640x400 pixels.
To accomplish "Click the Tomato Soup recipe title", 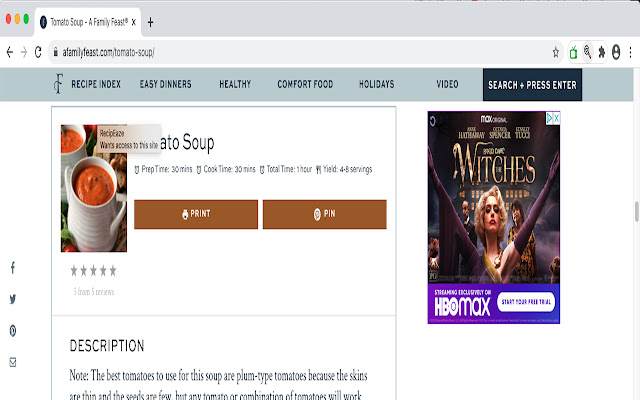I will 186,142.
